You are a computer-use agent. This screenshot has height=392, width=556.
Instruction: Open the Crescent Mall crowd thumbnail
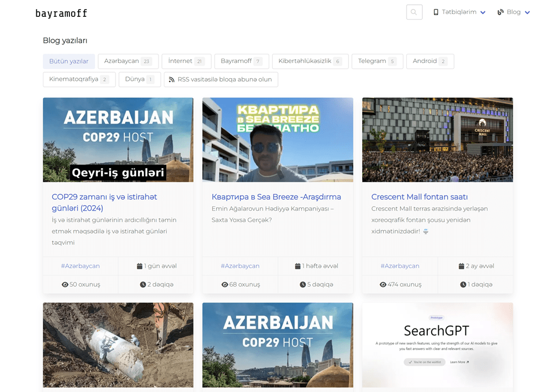click(438, 140)
